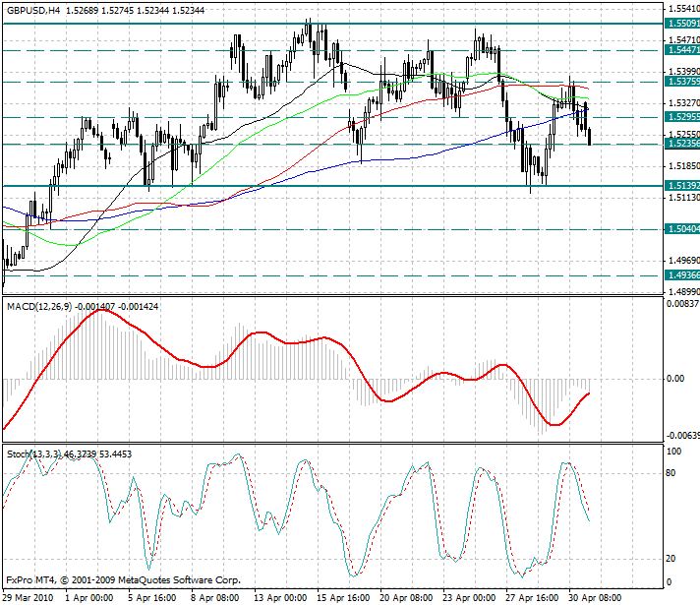The height and width of the screenshot is (605, 700).
Task: Select the 8 Apr 08:00 time label
Action: 214,598
